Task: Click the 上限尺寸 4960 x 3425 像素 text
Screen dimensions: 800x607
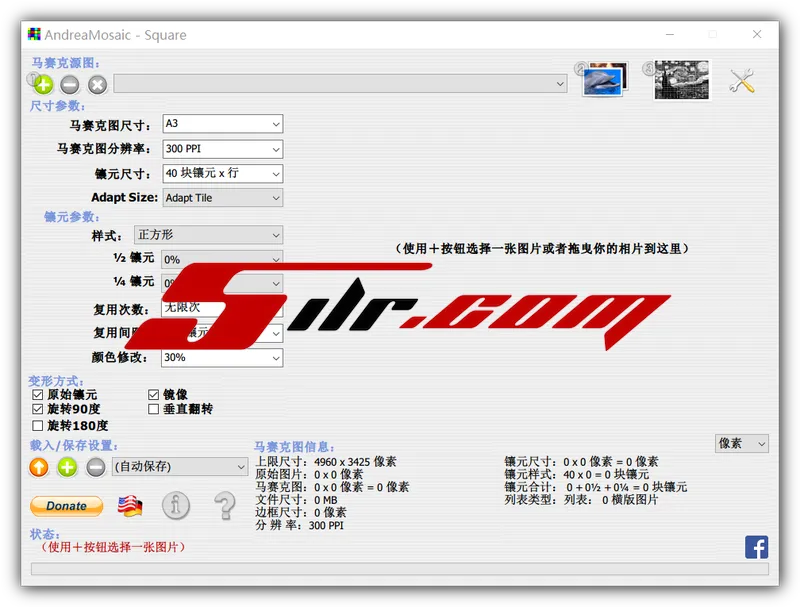Action: [x=326, y=462]
